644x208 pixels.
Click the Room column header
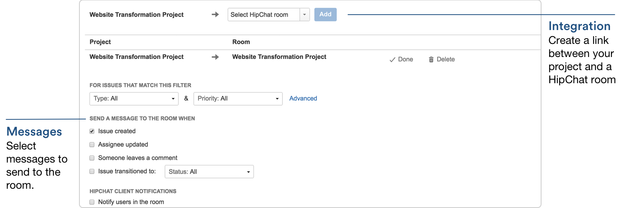click(241, 42)
